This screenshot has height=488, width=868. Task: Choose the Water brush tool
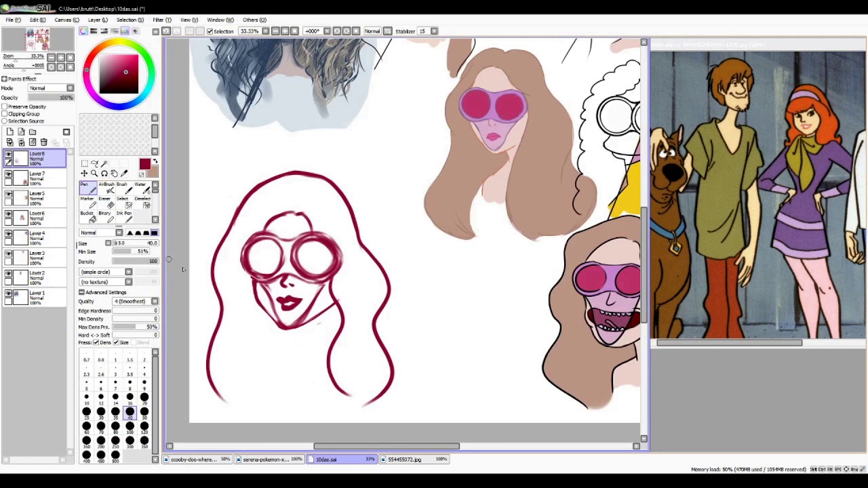point(142,188)
